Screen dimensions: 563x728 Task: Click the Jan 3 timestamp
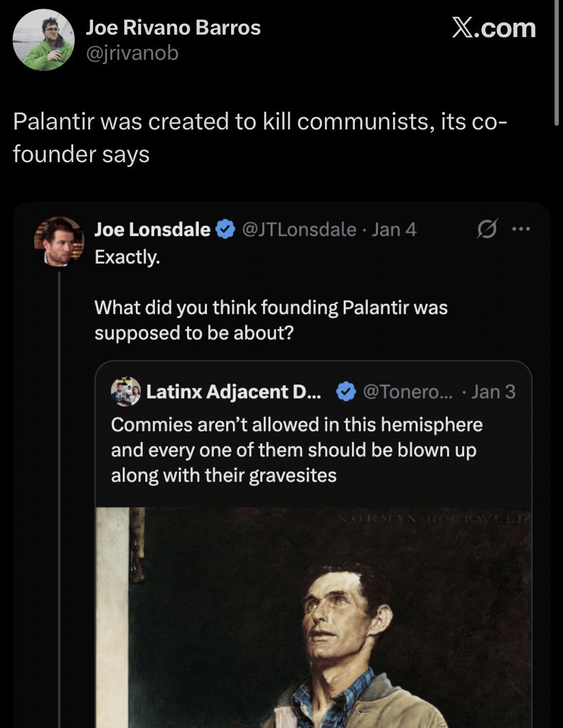(x=493, y=391)
